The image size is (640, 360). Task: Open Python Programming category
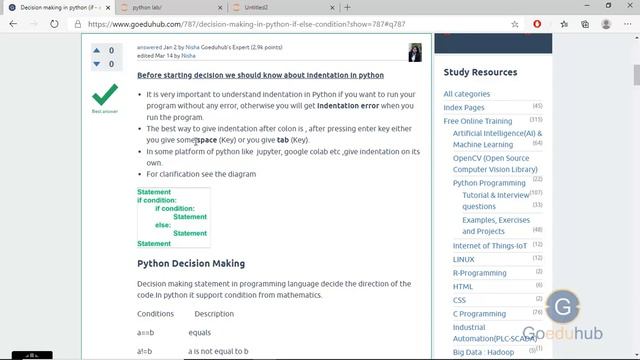(489, 183)
